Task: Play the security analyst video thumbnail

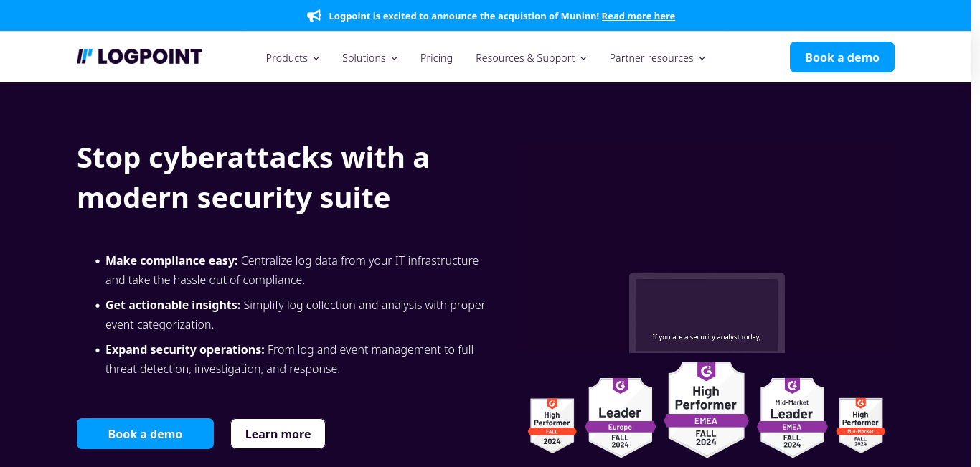Action: point(707,313)
